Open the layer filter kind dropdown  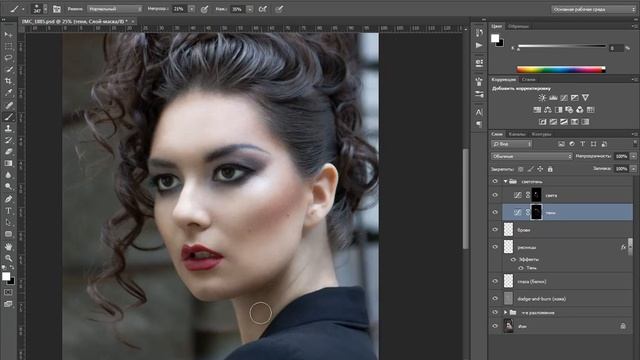pyautogui.click(x=511, y=144)
